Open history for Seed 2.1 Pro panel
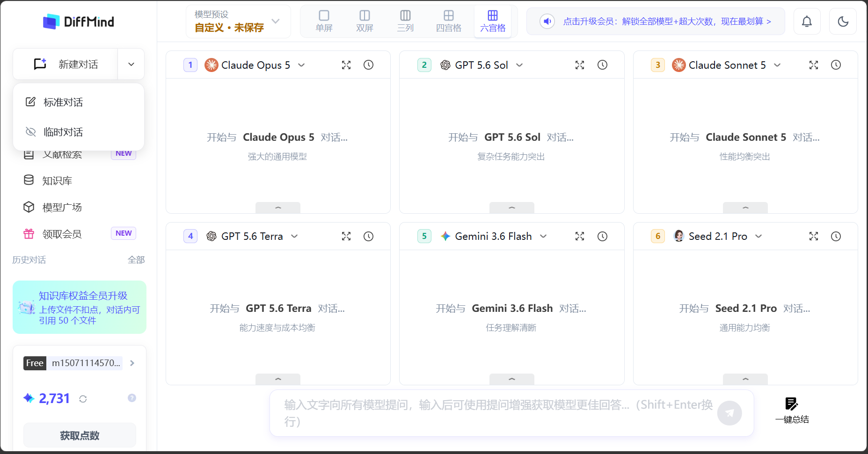 (836, 236)
